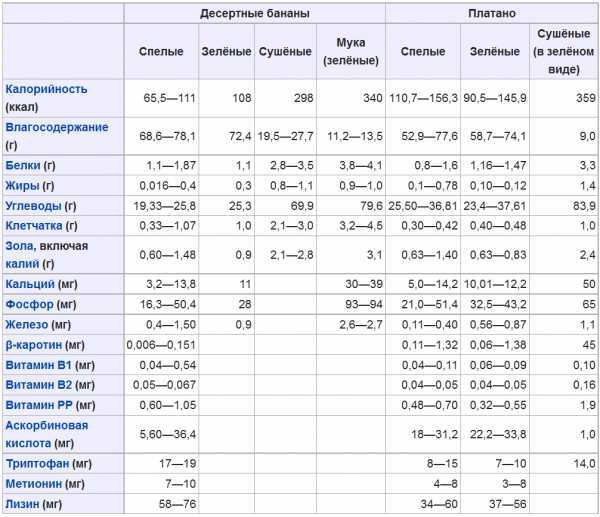Open the Жиры link
The height and width of the screenshot is (517, 600).
(x=22, y=186)
